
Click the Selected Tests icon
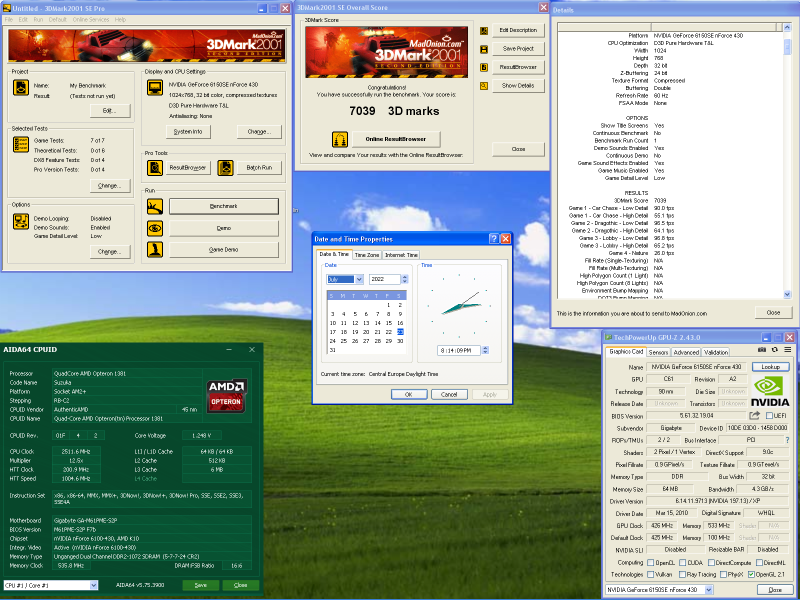(x=21, y=144)
